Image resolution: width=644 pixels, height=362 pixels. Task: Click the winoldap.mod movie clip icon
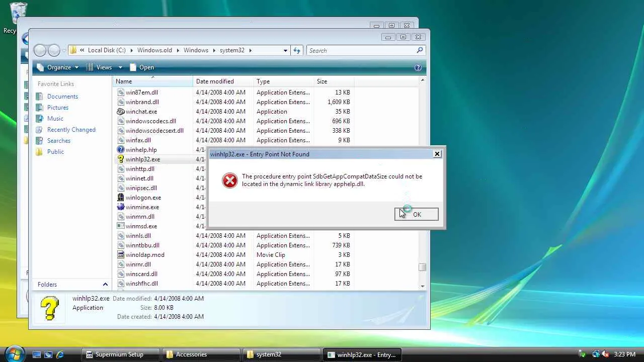[x=120, y=255]
